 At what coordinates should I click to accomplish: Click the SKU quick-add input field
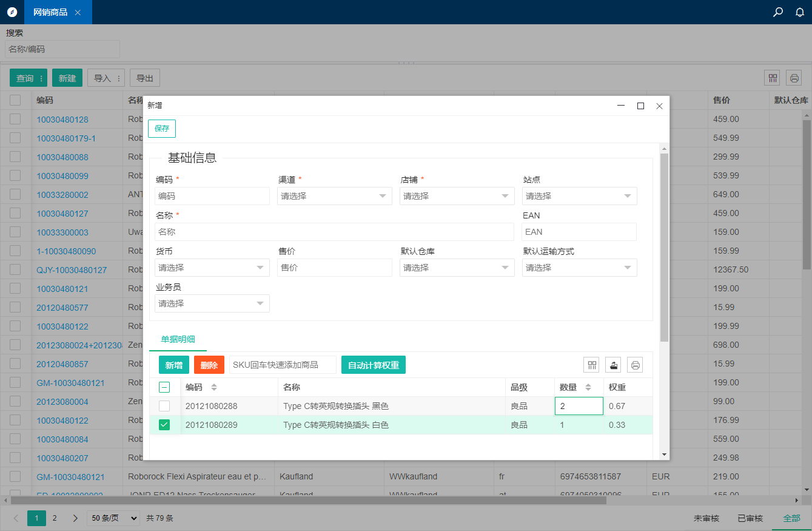(x=283, y=365)
